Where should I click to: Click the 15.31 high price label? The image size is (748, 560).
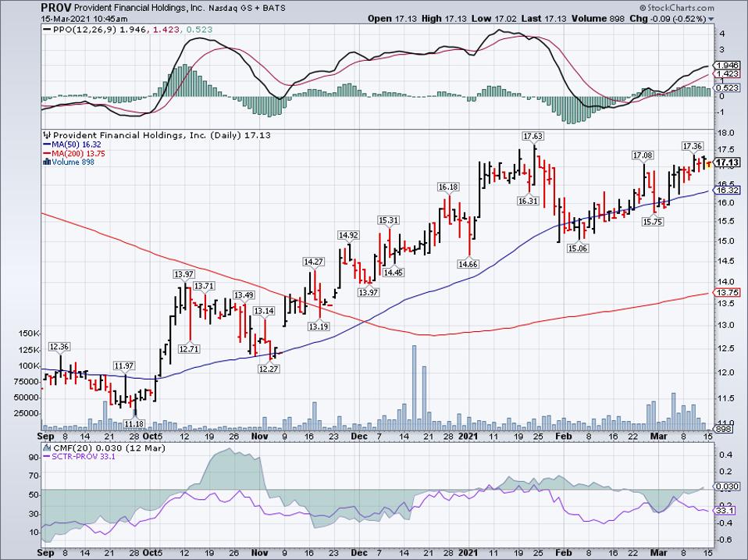(x=389, y=220)
